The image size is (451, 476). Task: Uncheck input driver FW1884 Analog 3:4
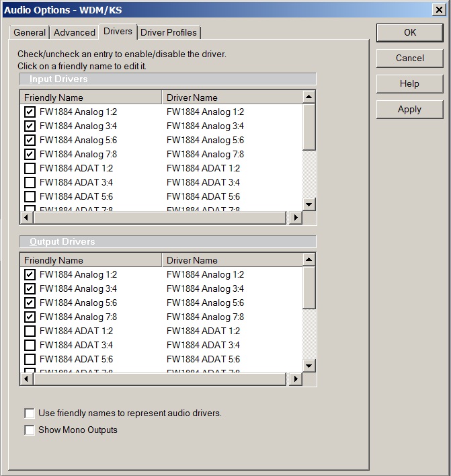pos(30,126)
